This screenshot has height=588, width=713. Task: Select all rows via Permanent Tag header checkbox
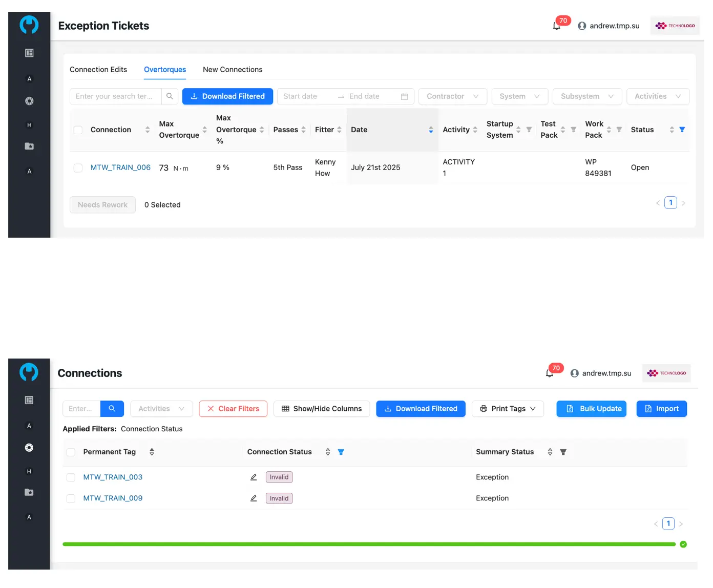[71, 452]
